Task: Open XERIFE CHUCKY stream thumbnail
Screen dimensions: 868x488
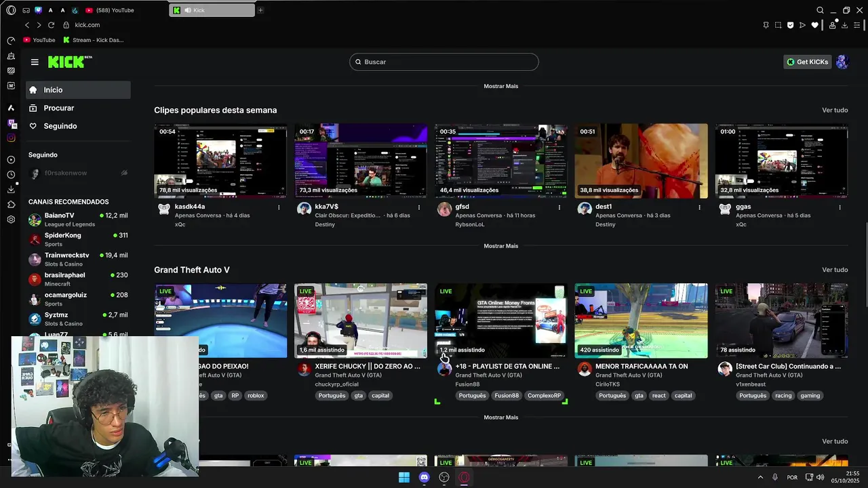Action: tap(361, 321)
